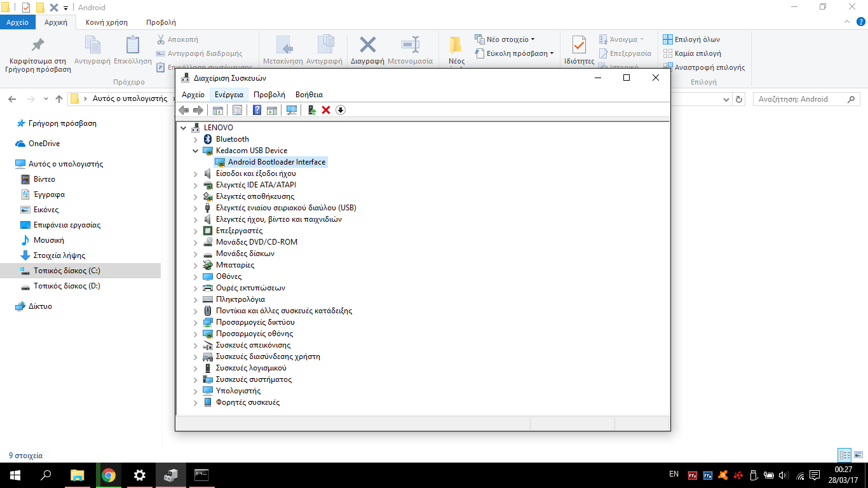The height and width of the screenshot is (488, 868).
Task: Click the Αναζήτηση: Android search box
Action: (801, 99)
